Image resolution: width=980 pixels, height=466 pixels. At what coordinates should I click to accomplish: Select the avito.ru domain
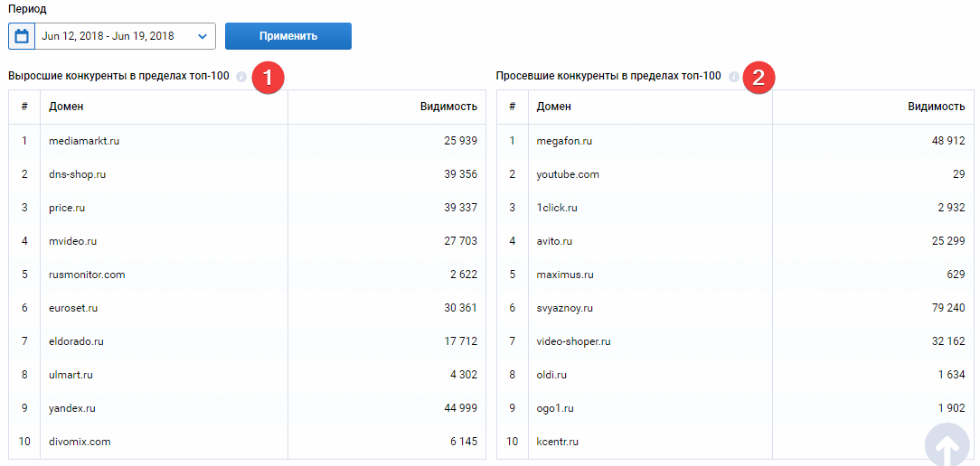[x=554, y=241]
